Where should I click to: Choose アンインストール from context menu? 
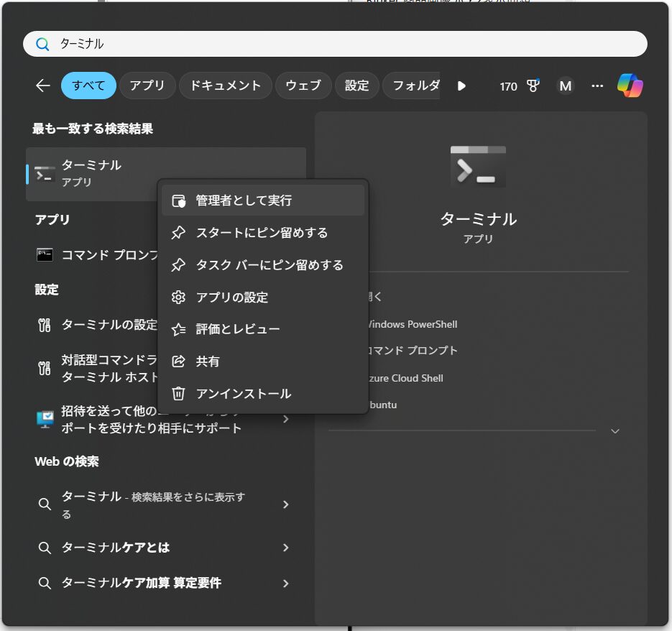click(263, 394)
